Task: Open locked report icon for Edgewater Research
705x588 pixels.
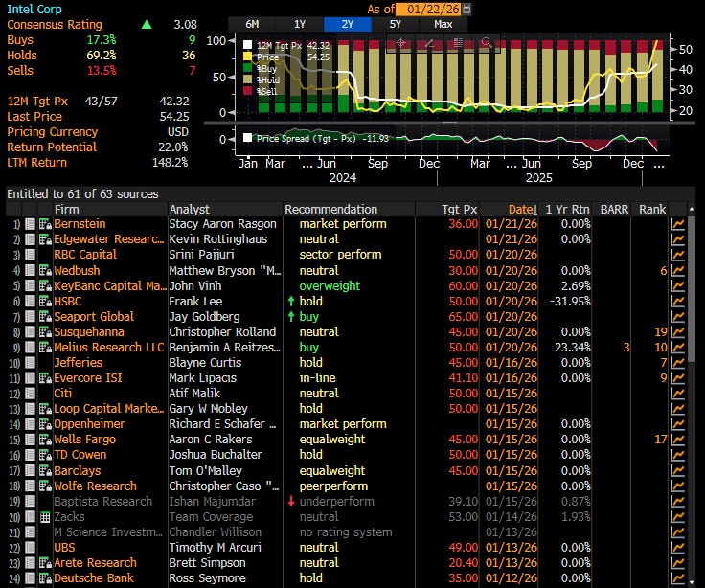Action: [x=45, y=239]
